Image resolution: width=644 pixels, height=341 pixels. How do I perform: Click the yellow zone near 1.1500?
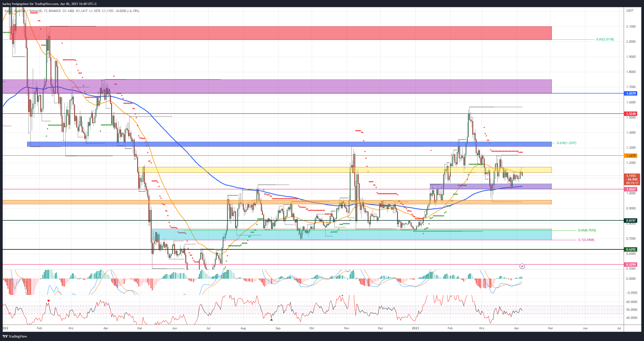coord(345,170)
